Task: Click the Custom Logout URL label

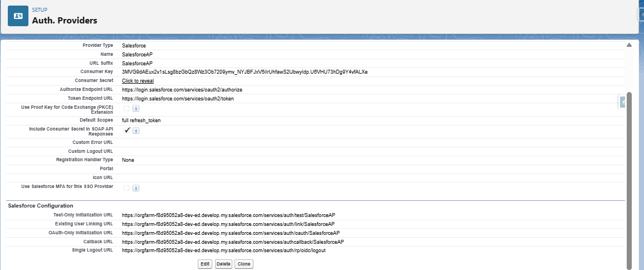Action: 90,151
